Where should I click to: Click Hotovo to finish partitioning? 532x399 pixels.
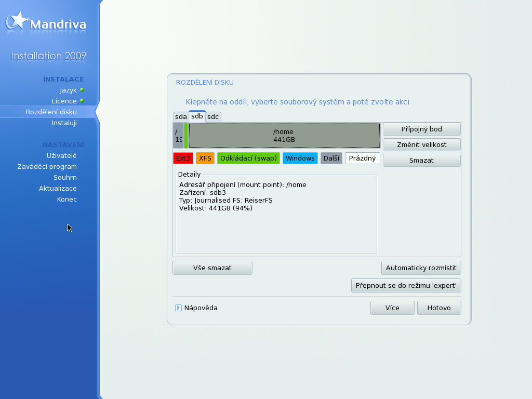pos(438,308)
